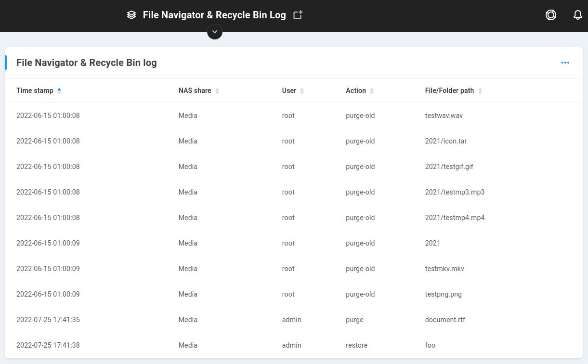Screen dimensions: 588x364
Task: Select the 2021/testmp4.mp4 path cell
Action: tap(455, 218)
